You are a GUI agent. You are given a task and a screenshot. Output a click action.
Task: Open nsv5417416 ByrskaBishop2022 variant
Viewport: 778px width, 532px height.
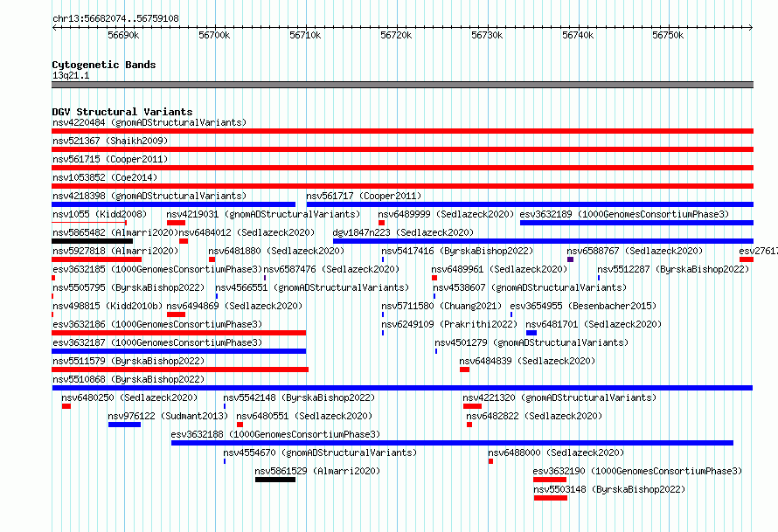tap(457, 251)
